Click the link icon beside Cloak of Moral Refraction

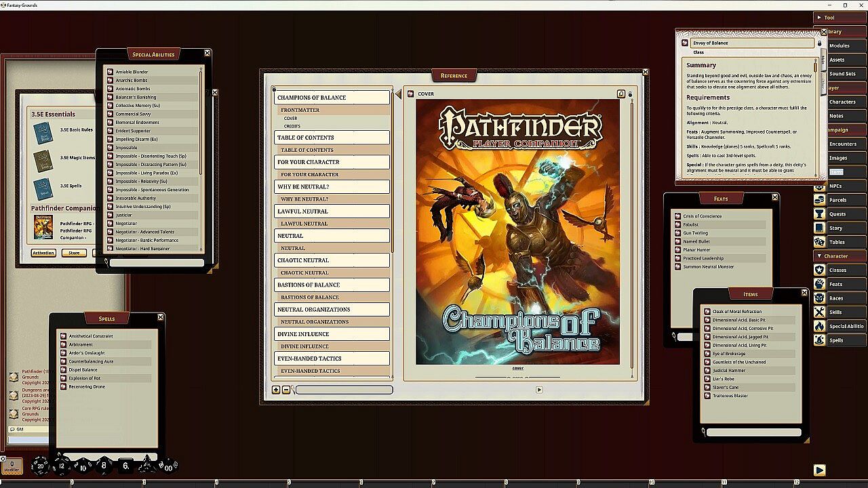point(707,312)
